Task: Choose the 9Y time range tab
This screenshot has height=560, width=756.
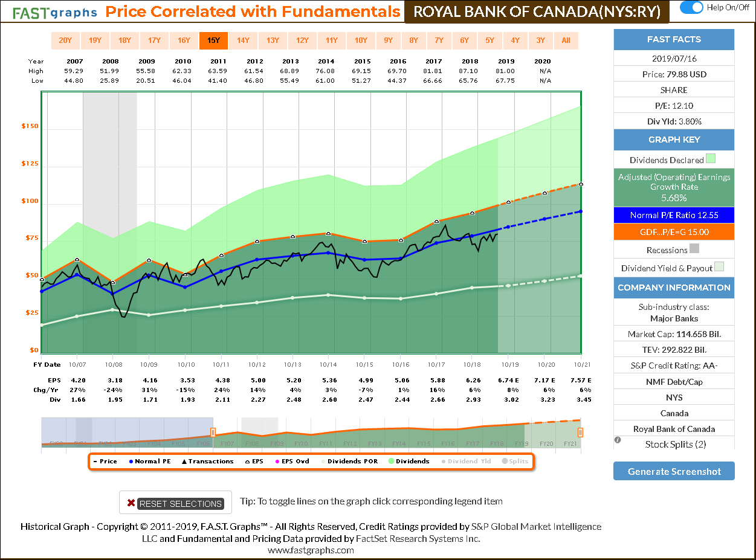Action: tap(388, 40)
